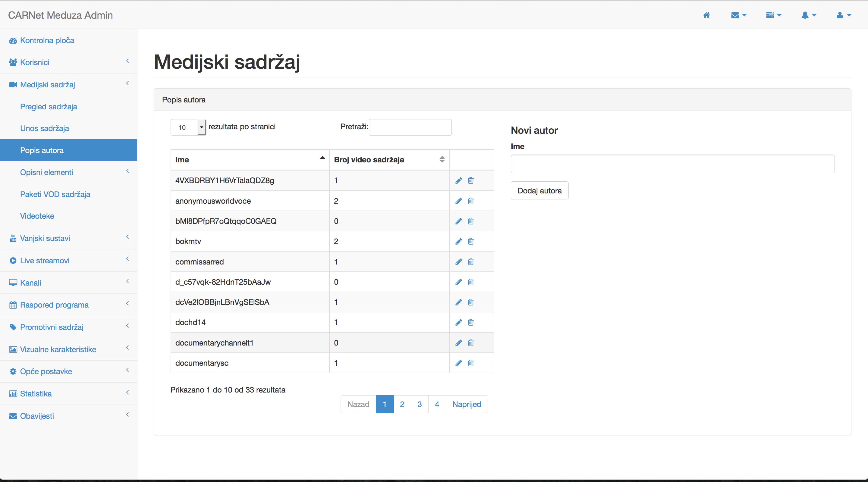Click the Pretraži search field
The image size is (868, 482).
pyautogui.click(x=410, y=127)
